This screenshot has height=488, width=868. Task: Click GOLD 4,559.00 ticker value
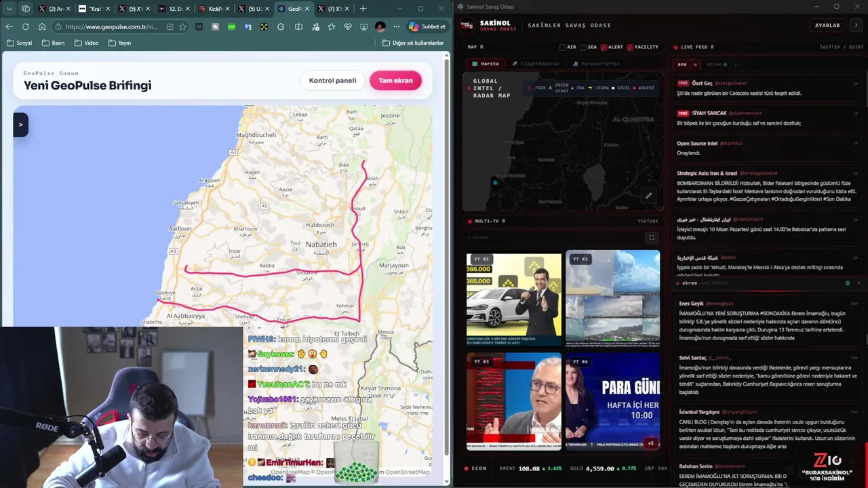pos(599,468)
